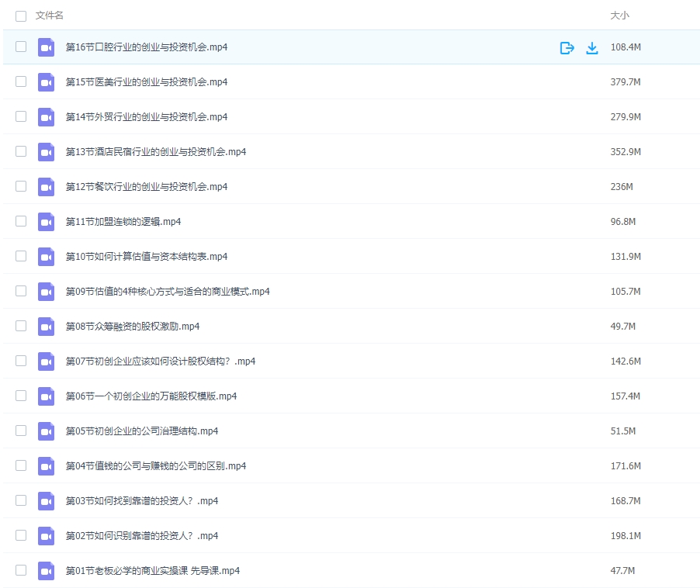Screen dimensions: 700x588
Task: Click the video icon beside 第13节酒店民宿 file
Action: point(46,151)
